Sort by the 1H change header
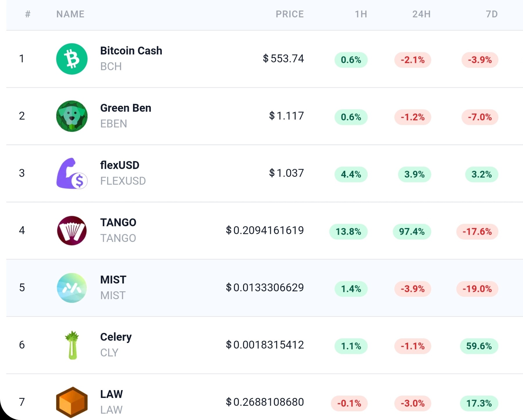This screenshot has height=420, width=523. click(x=361, y=14)
